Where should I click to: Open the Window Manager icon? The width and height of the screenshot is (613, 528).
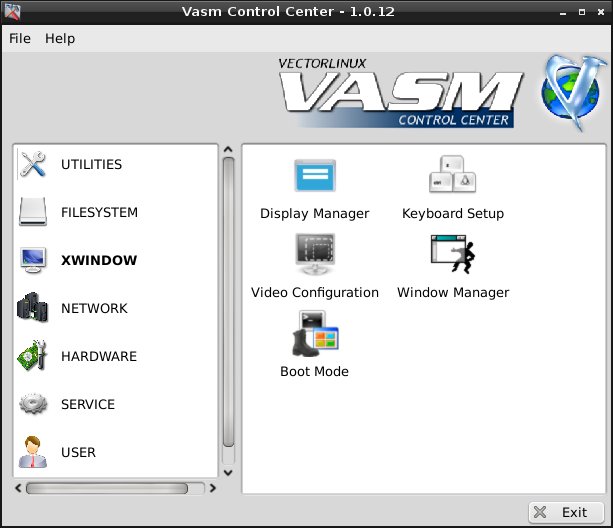(452, 255)
